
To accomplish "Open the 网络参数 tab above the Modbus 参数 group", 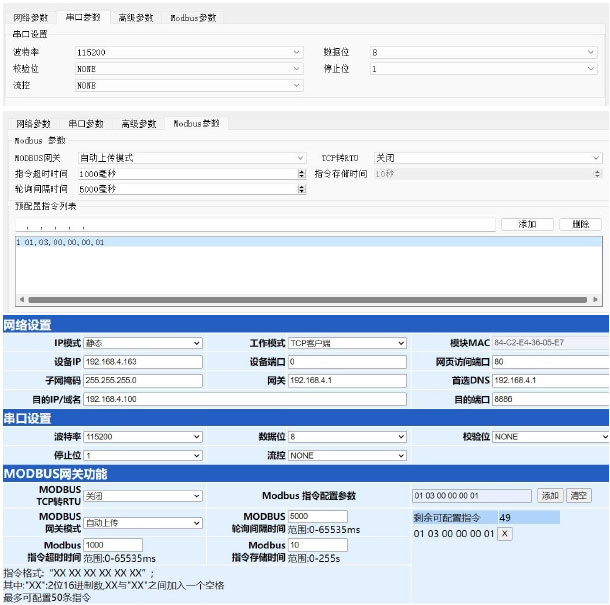I will tap(33, 124).
